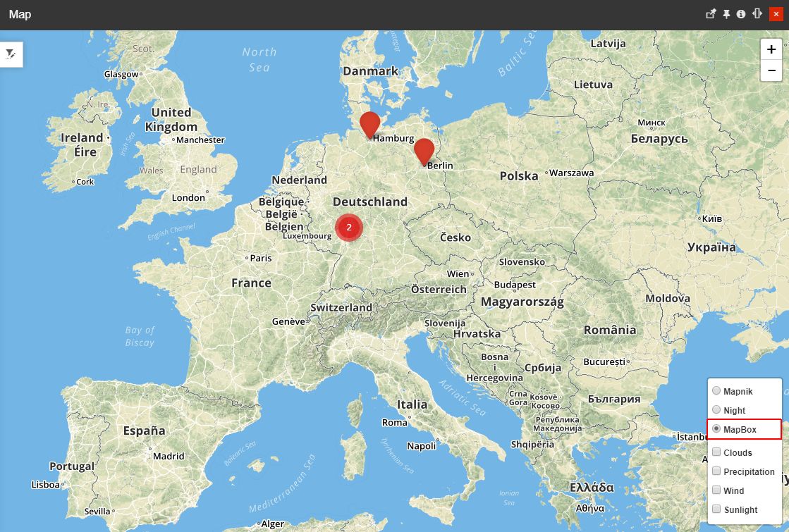Open the map in a new window
Viewport: 789px width, 532px height.
point(712,13)
